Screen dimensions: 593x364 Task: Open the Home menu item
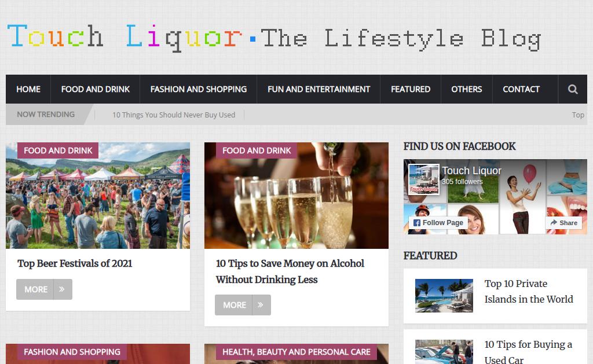click(28, 89)
